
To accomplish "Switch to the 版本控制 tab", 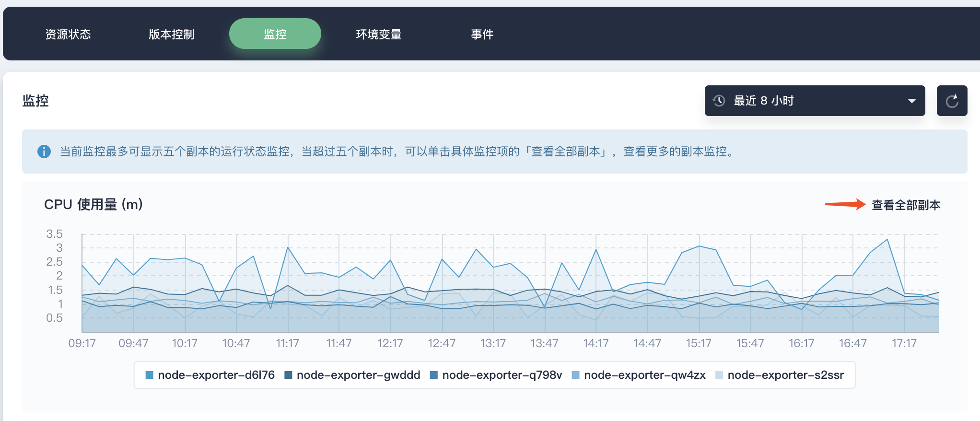I will 172,34.
